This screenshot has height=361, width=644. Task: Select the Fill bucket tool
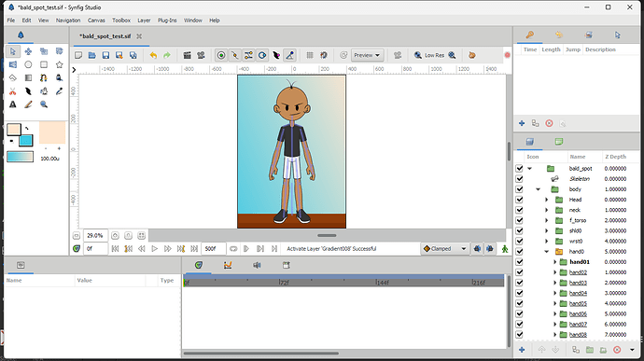click(x=60, y=77)
